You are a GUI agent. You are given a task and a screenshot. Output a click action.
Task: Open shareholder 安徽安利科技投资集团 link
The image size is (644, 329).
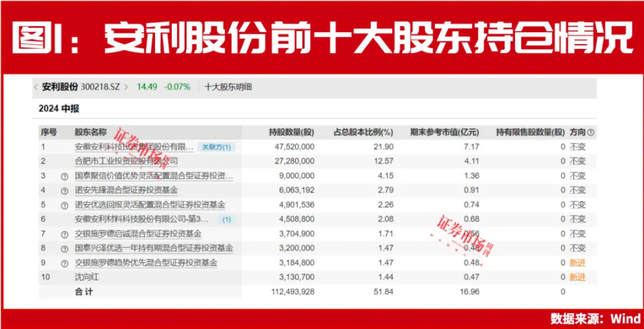tap(134, 147)
